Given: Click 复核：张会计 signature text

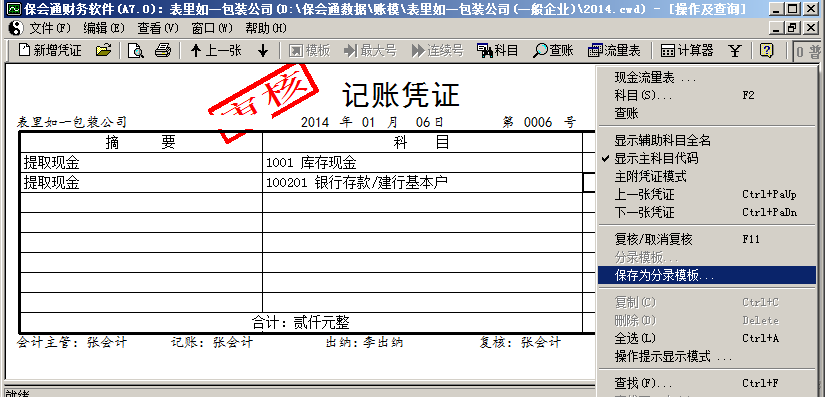Looking at the screenshot, I should click(x=520, y=343).
